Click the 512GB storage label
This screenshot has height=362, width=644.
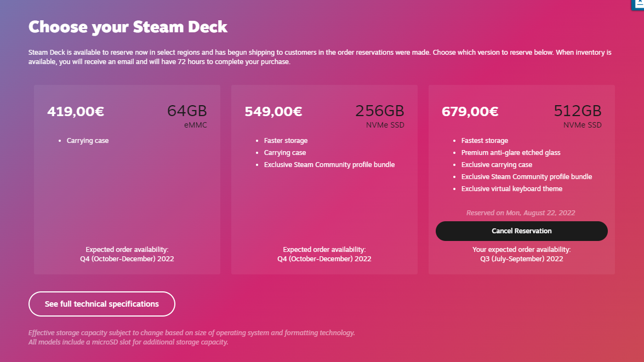click(x=577, y=111)
